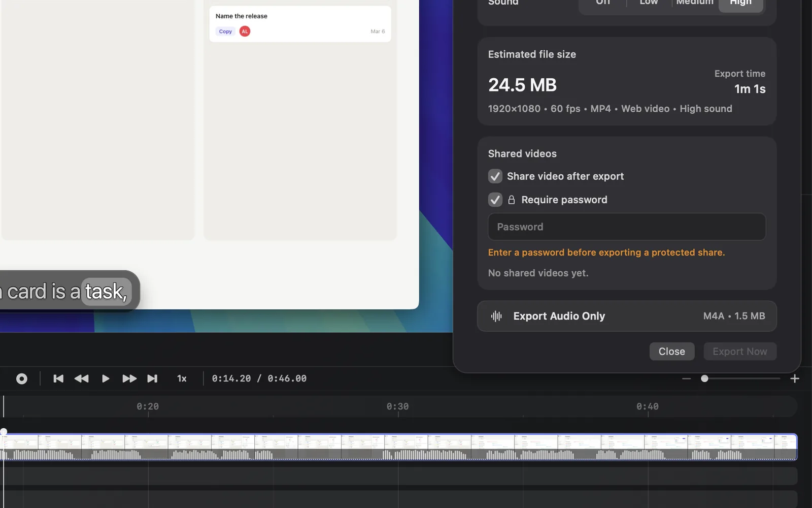Click the 0:14.20 / 0:46.00 timecode

point(259,378)
